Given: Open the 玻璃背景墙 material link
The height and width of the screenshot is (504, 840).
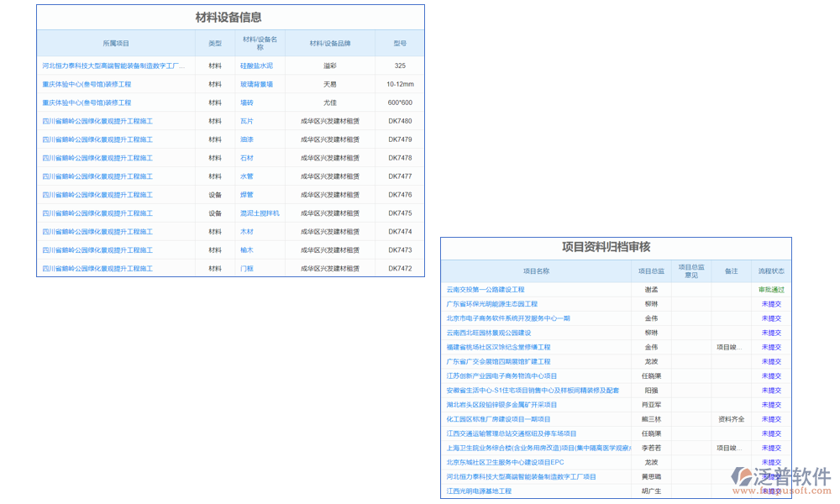Looking at the screenshot, I should [256, 84].
